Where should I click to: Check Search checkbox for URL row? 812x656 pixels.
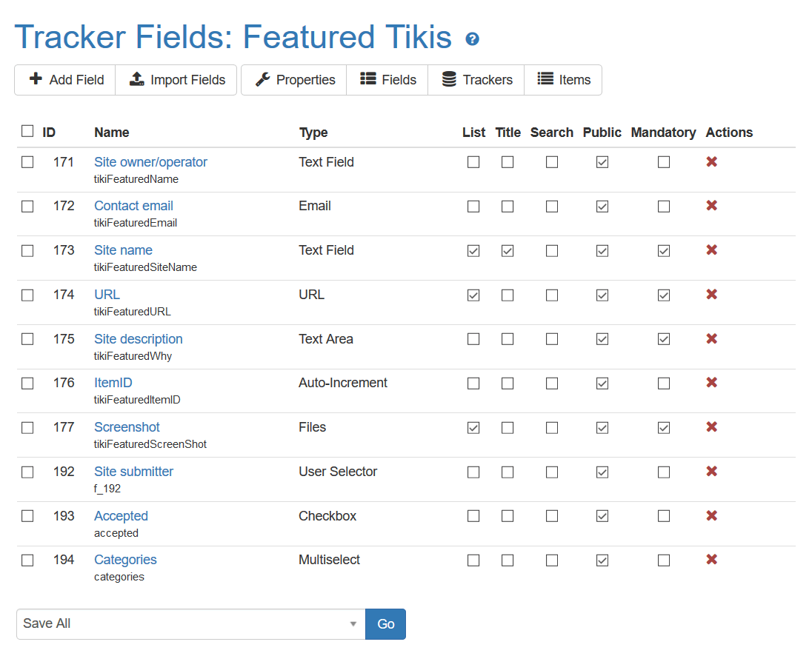point(552,295)
